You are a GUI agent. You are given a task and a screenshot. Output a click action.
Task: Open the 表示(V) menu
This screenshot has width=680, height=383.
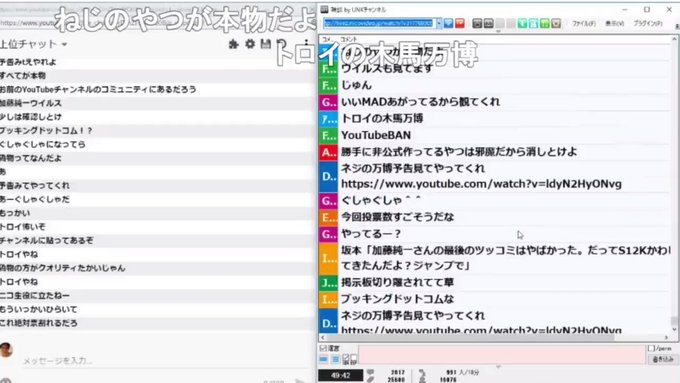[x=615, y=23]
